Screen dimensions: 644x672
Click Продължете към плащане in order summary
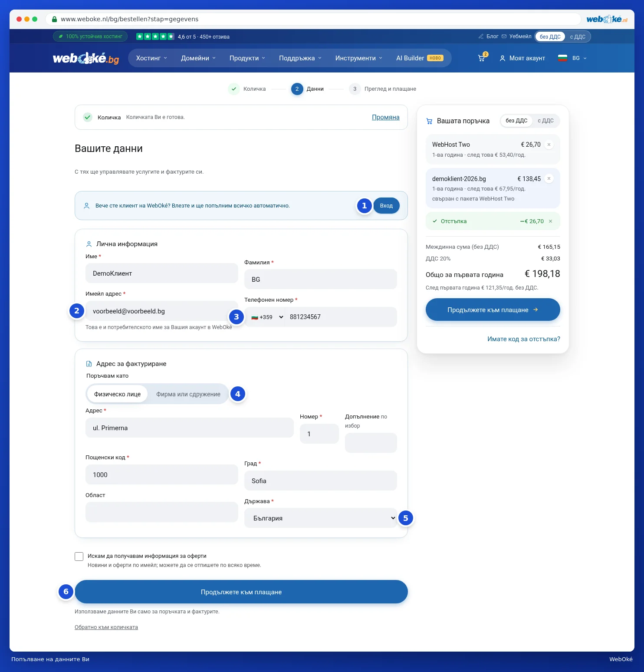coord(493,310)
